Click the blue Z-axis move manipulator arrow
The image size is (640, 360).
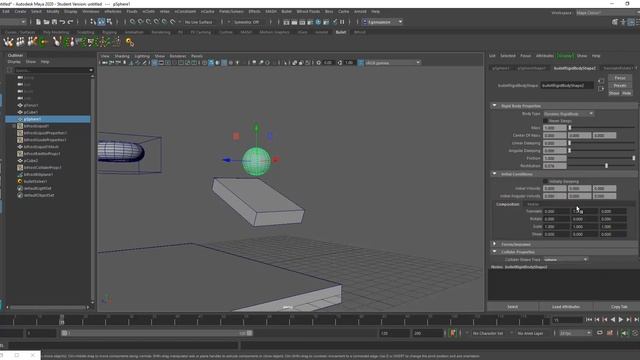(227, 160)
